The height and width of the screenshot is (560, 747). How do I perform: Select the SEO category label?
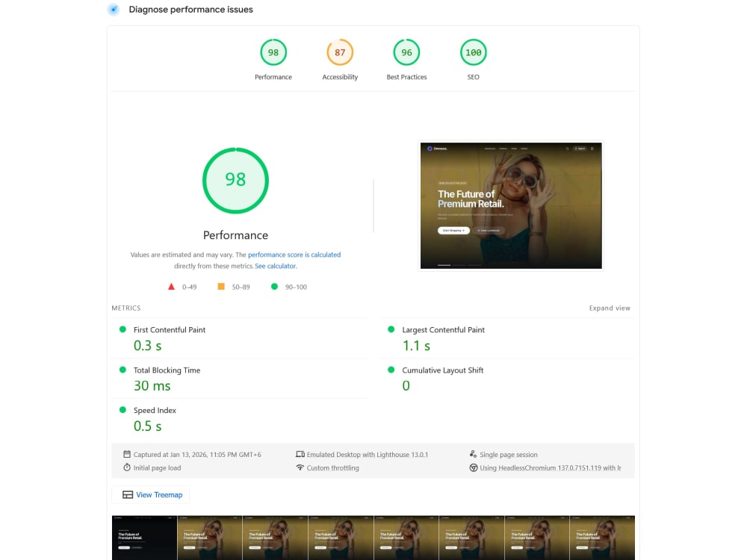473,77
